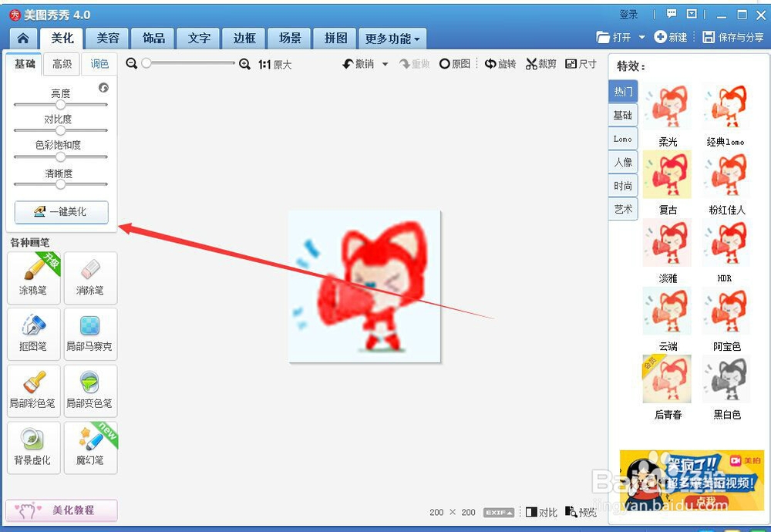Apply the HDR effect thumbnail
The image size is (771, 532).
pos(726,243)
